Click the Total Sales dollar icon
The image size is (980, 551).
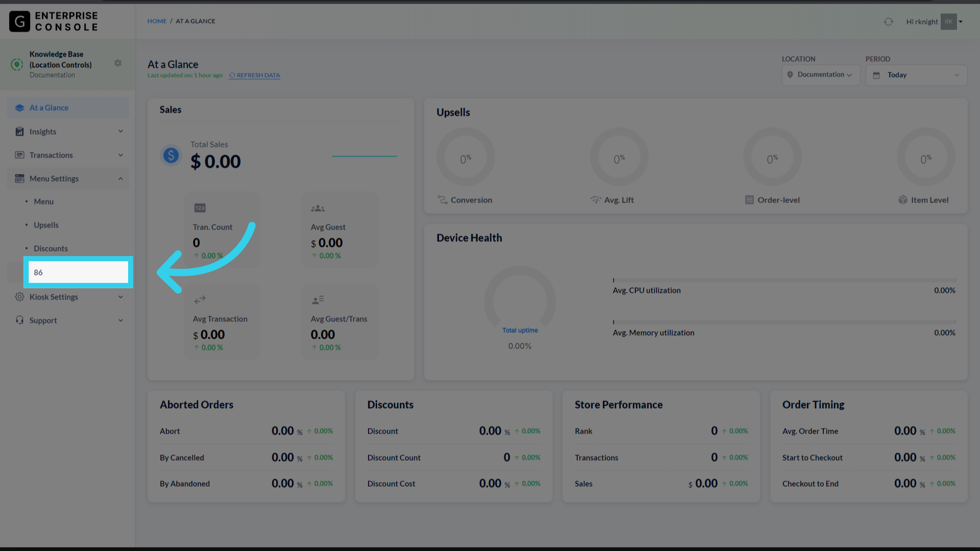171,155
